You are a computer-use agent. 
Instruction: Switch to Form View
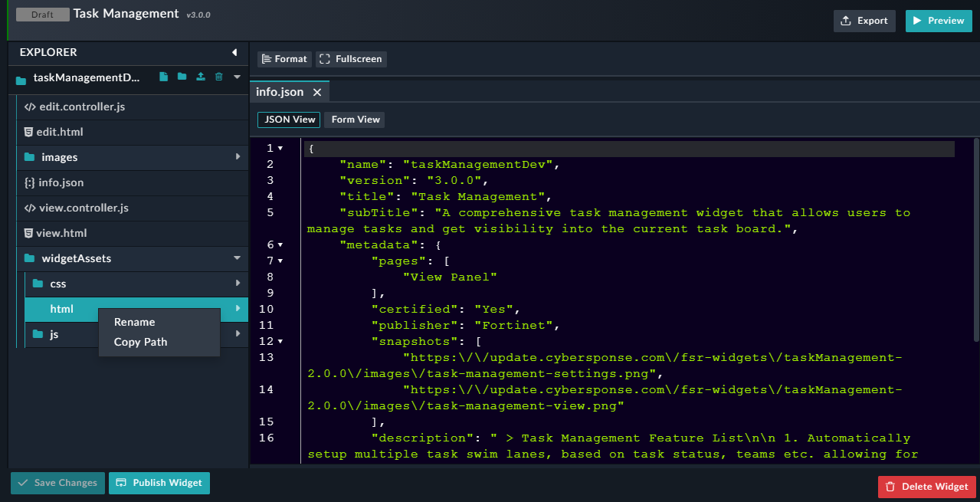coord(354,120)
